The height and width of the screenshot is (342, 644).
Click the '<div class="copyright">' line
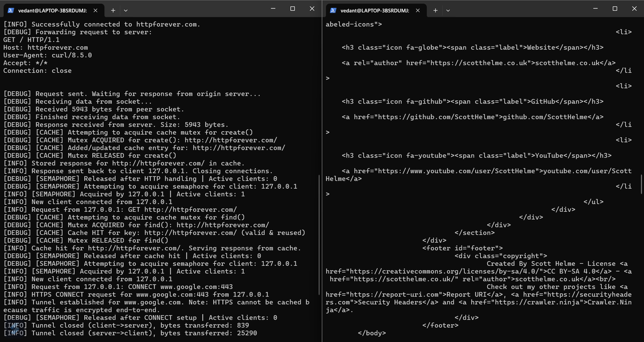(501, 256)
